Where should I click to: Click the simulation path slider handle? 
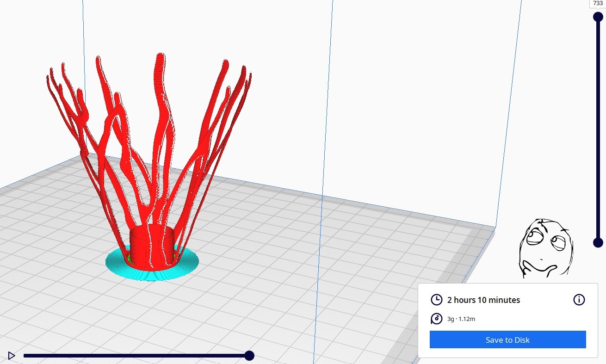pos(249,355)
